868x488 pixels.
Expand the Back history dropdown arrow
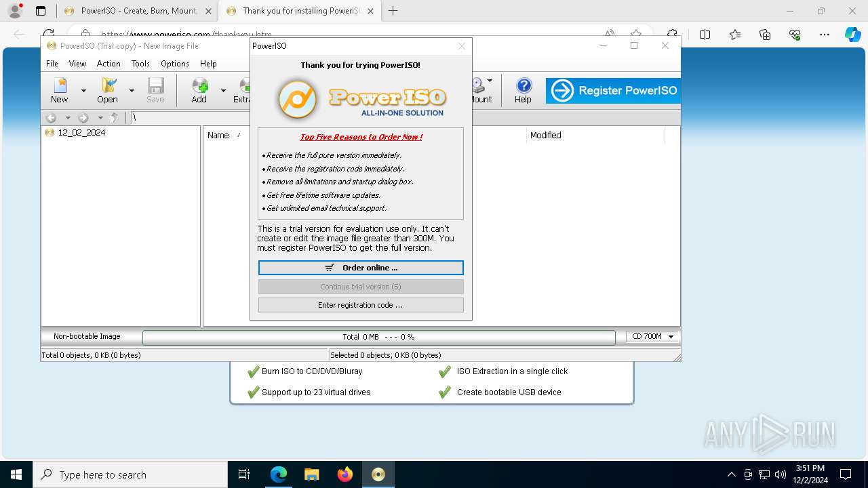click(x=68, y=118)
